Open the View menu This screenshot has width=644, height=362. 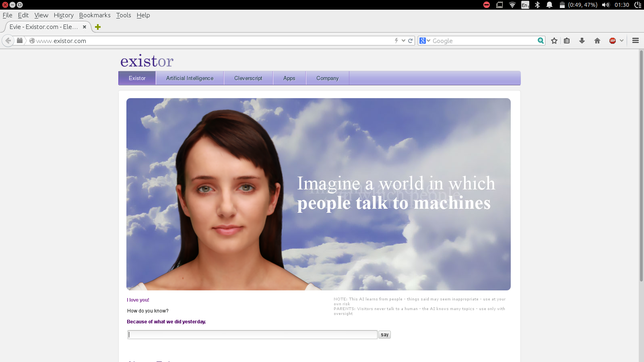tap(41, 15)
